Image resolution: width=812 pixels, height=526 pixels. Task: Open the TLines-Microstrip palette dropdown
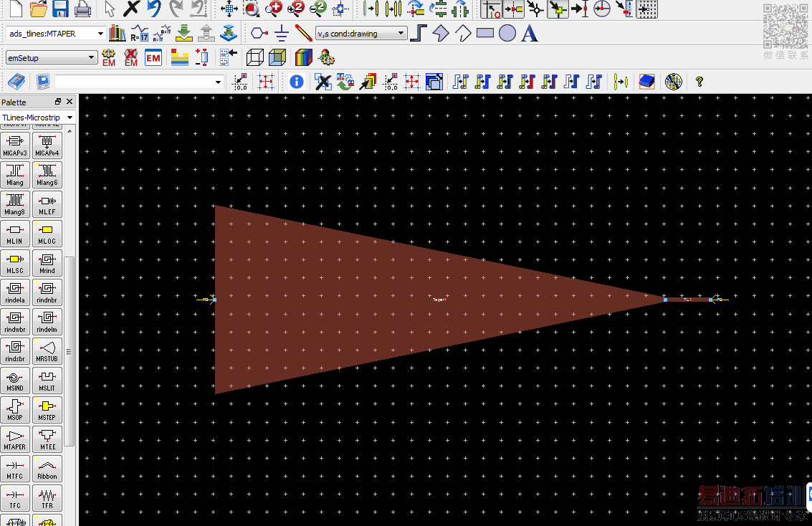(x=70, y=118)
